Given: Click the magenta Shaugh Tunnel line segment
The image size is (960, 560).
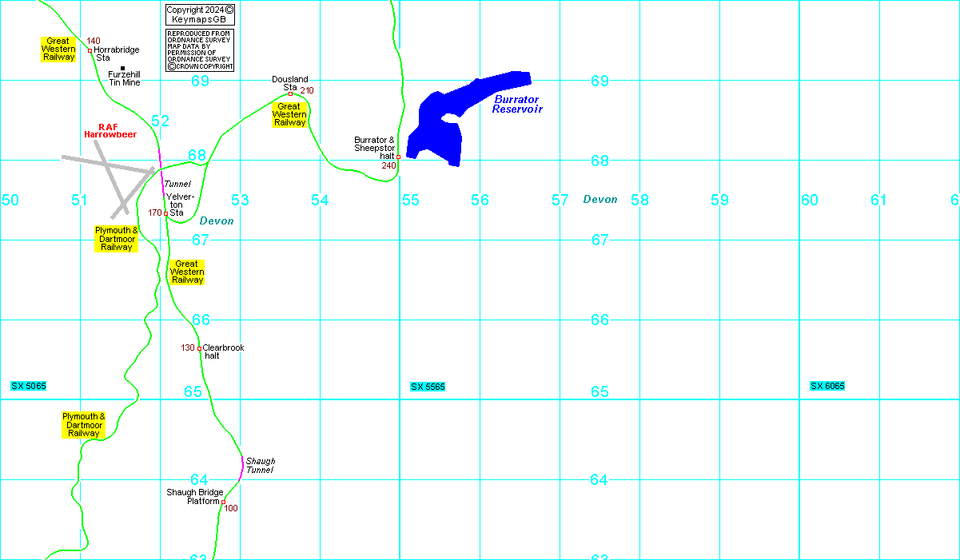Looking at the screenshot, I should click(x=241, y=466).
